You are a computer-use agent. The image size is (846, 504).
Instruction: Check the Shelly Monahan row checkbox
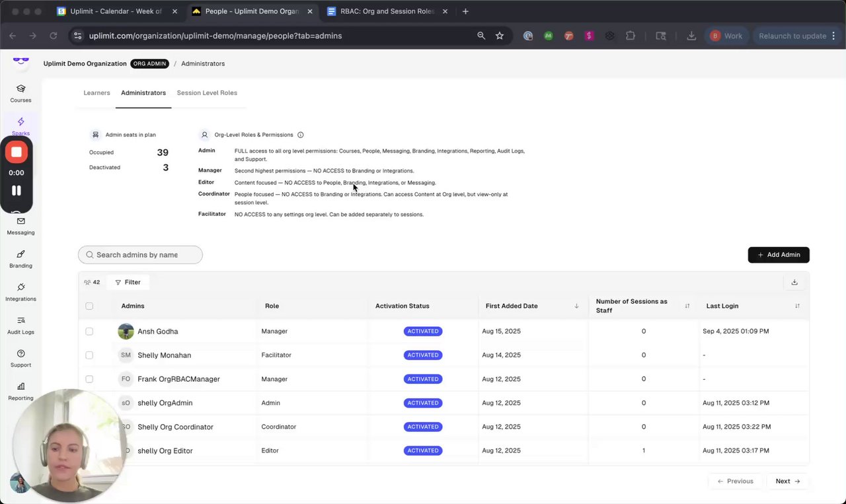[x=89, y=355]
